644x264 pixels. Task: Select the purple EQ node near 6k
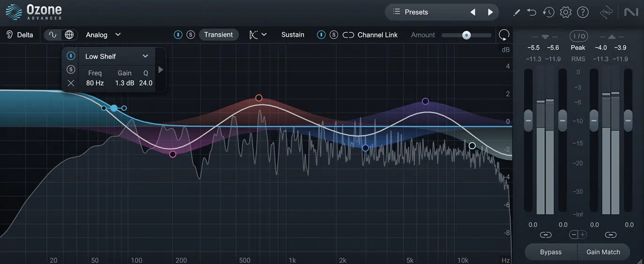[426, 101]
